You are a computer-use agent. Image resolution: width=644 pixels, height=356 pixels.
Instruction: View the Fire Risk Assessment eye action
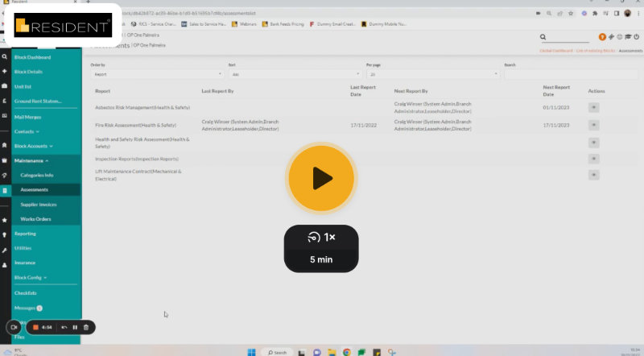coord(594,125)
